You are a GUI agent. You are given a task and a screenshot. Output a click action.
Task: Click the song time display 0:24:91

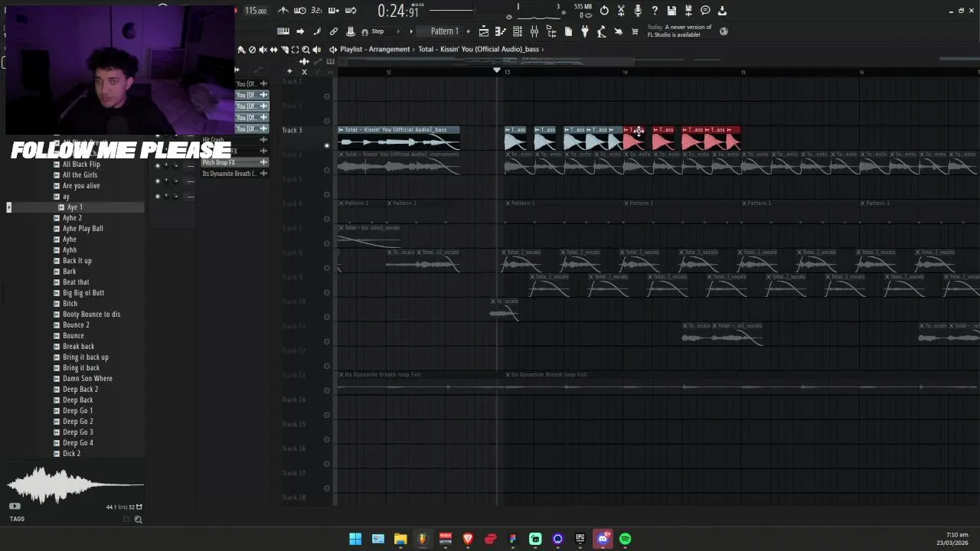[398, 11]
